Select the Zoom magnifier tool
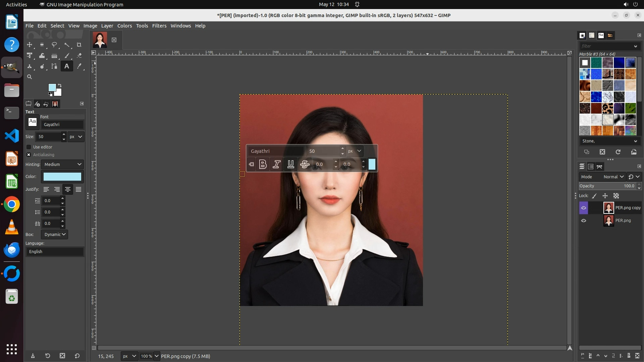The image size is (644, 362). 30,77
